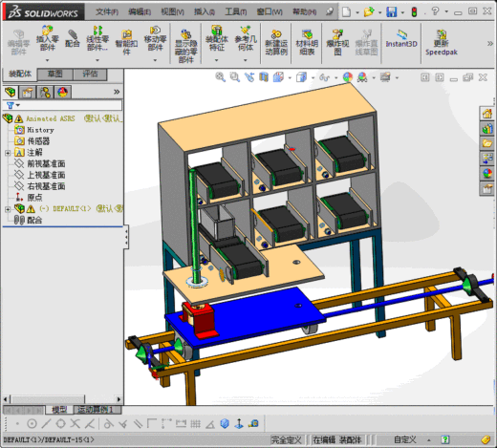
Task: Click the Move Component (移动零部件) icon
Action: click(155, 39)
